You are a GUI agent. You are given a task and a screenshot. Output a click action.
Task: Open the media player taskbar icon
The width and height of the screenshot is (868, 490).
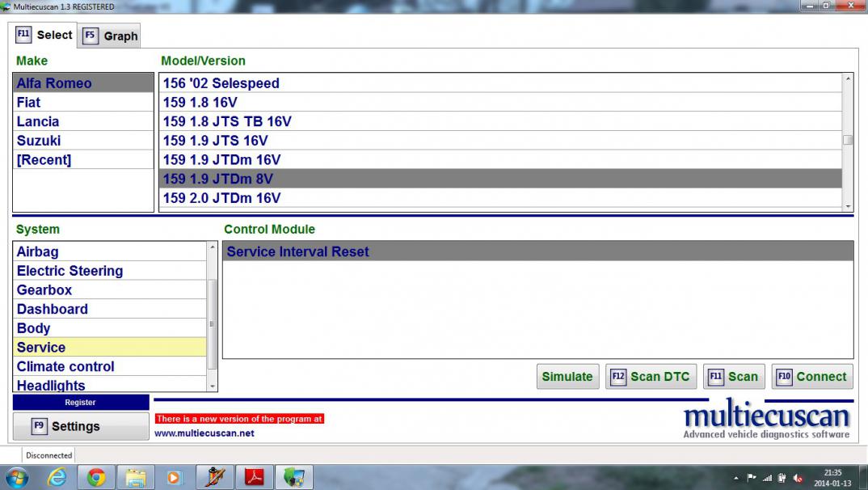point(175,477)
